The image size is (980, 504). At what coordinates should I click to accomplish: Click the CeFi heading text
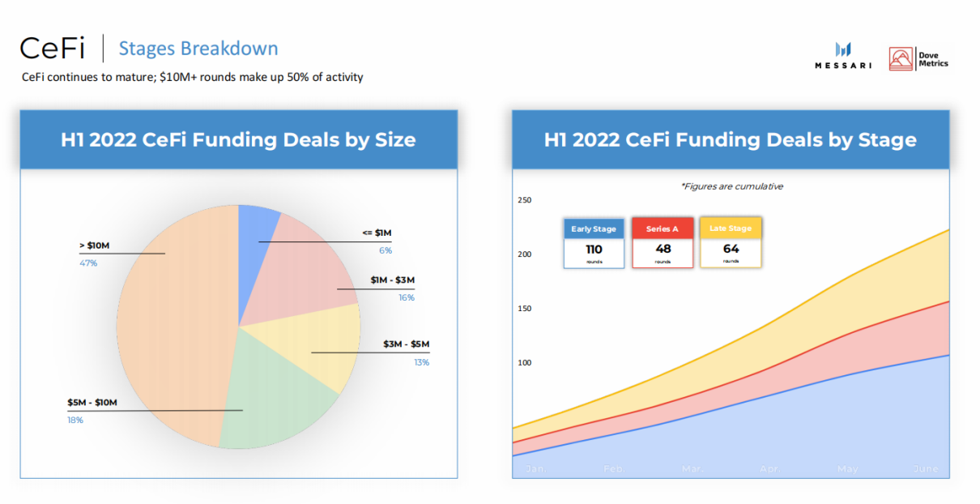point(54,49)
